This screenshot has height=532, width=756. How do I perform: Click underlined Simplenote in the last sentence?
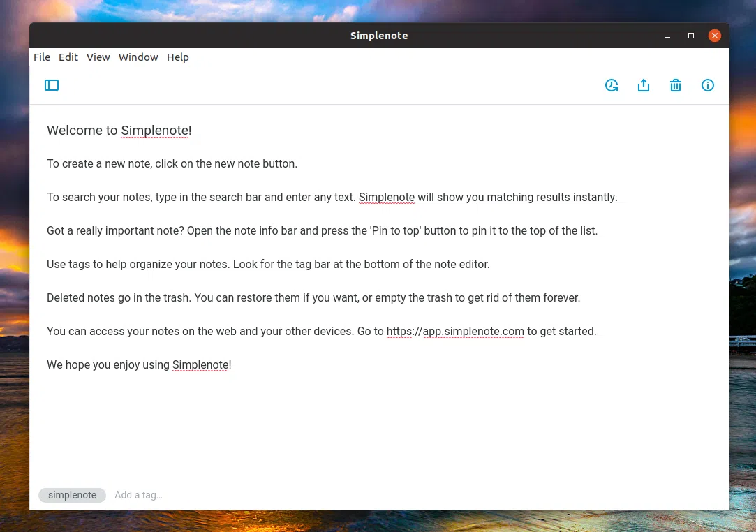(200, 364)
